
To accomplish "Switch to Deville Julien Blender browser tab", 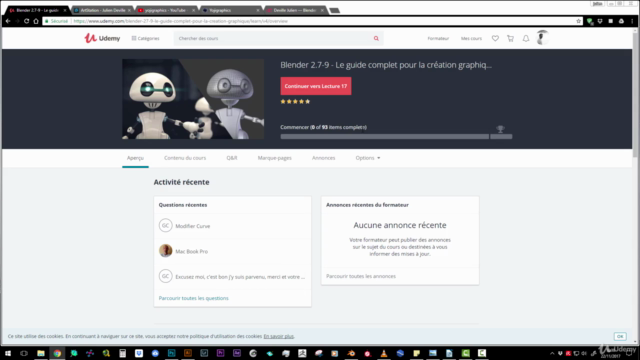I will pos(295,10).
